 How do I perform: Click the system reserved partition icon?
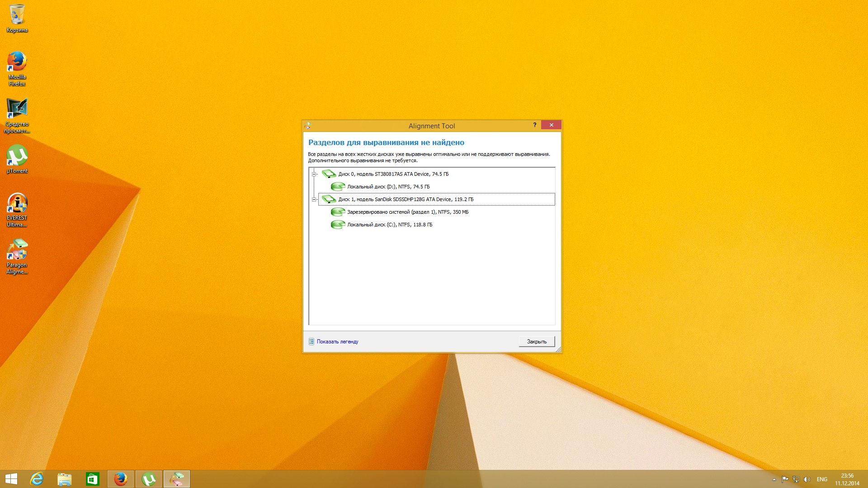pyautogui.click(x=338, y=211)
